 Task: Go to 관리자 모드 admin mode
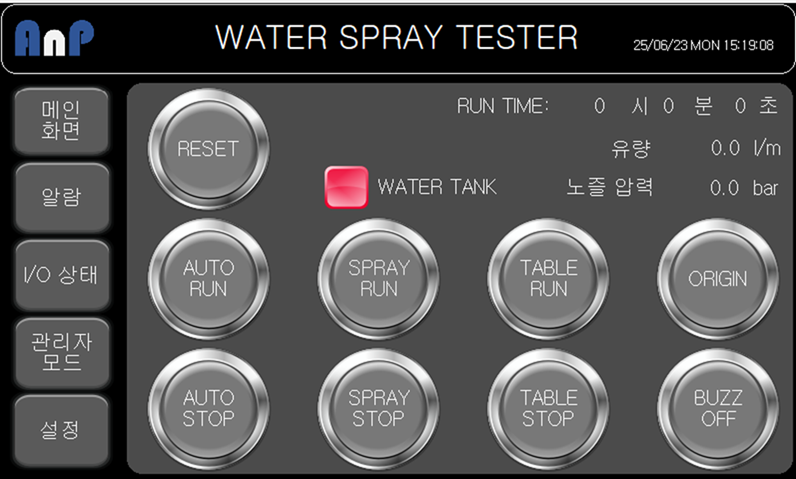[61, 352]
